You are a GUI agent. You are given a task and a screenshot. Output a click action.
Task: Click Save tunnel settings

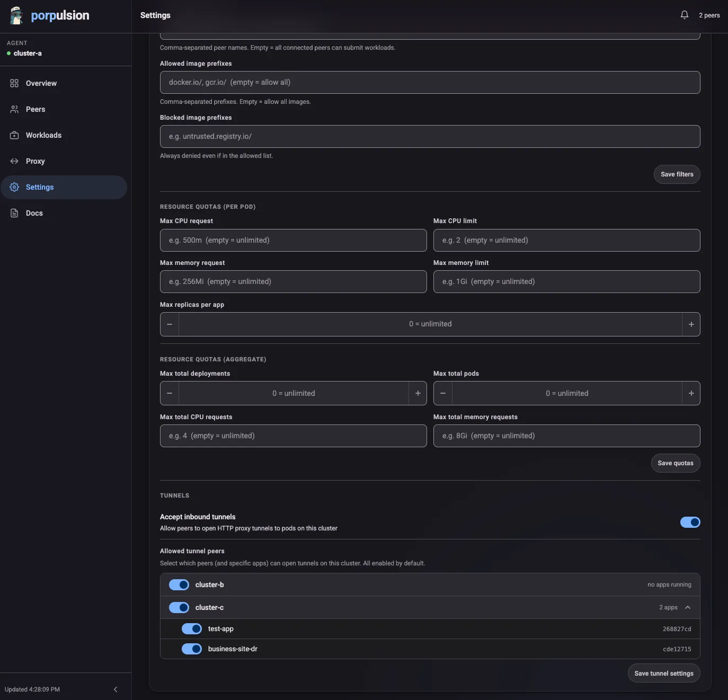click(663, 673)
